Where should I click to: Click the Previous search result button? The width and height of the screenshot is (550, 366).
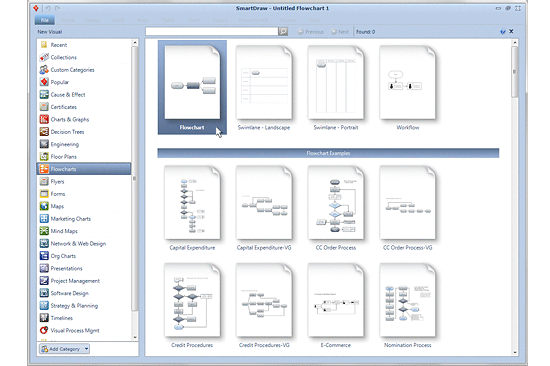[311, 32]
